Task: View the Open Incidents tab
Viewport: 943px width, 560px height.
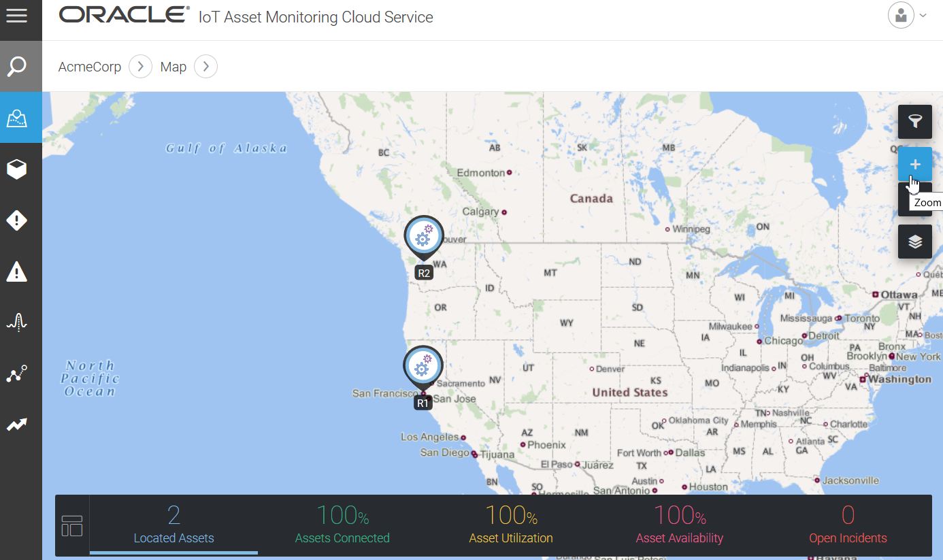Action: (848, 525)
